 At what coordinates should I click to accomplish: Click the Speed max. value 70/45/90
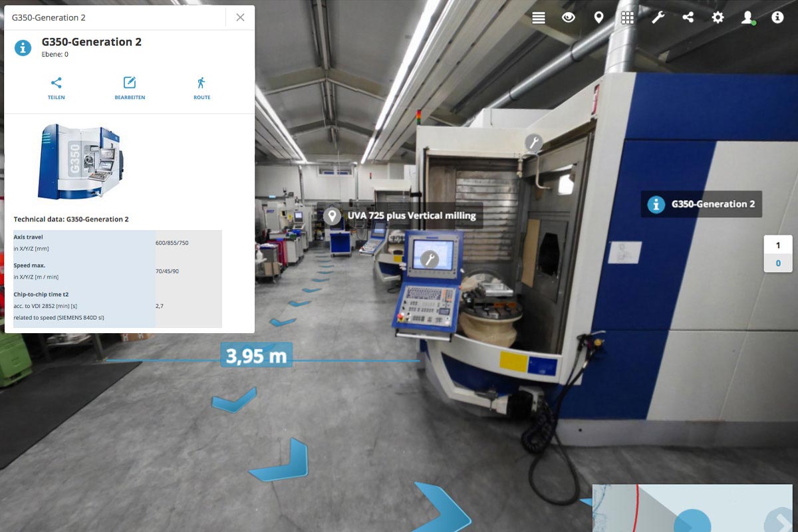[167, 271]
